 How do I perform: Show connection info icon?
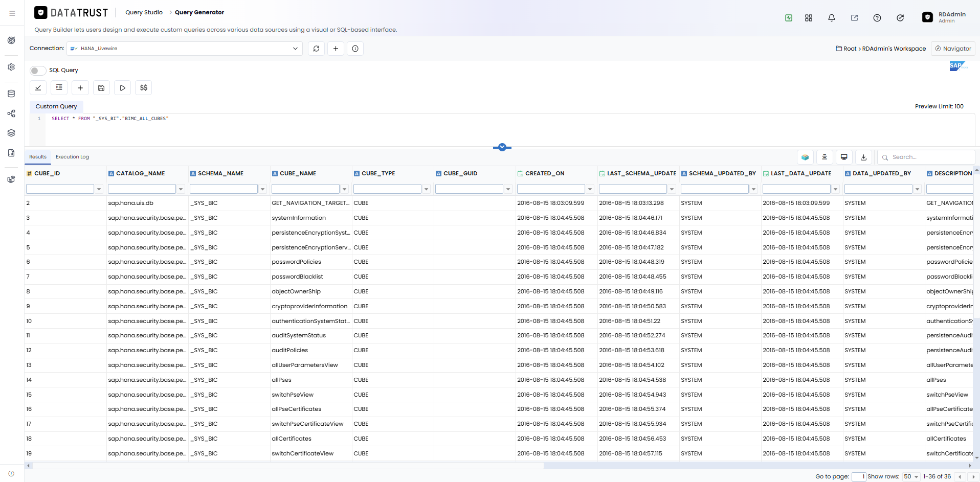tap(355, 49)
